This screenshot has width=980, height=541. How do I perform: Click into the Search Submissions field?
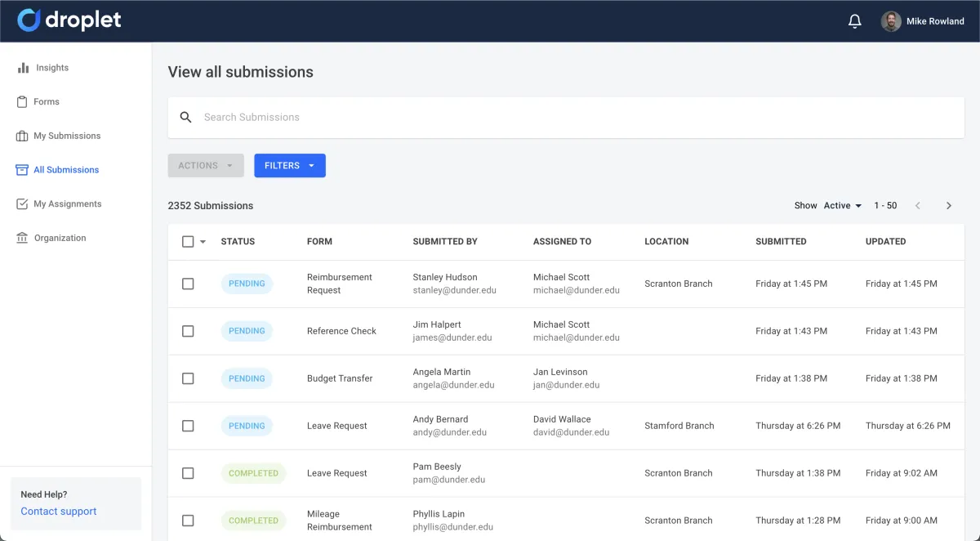coord(572,118)
